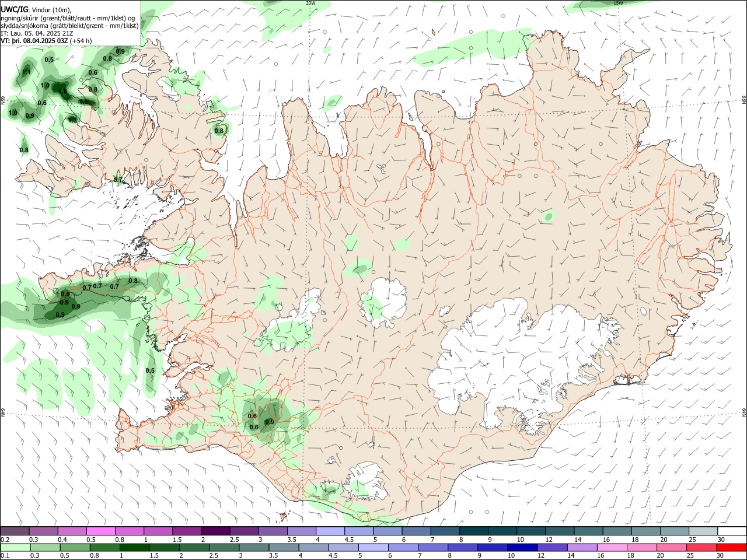747x560 pixels.
Task: Click the '1.1' precipitation value in the northwest
Action: click(26, 72)
